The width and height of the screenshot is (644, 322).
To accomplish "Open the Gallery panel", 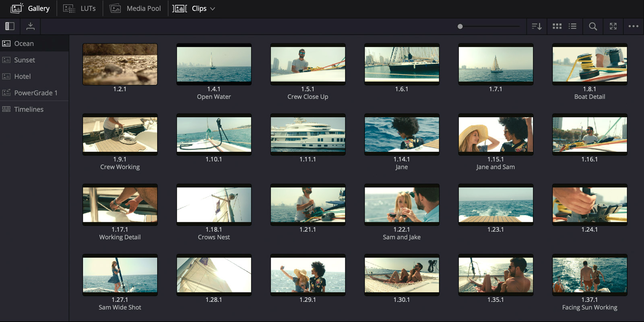I will click(30, 8).
